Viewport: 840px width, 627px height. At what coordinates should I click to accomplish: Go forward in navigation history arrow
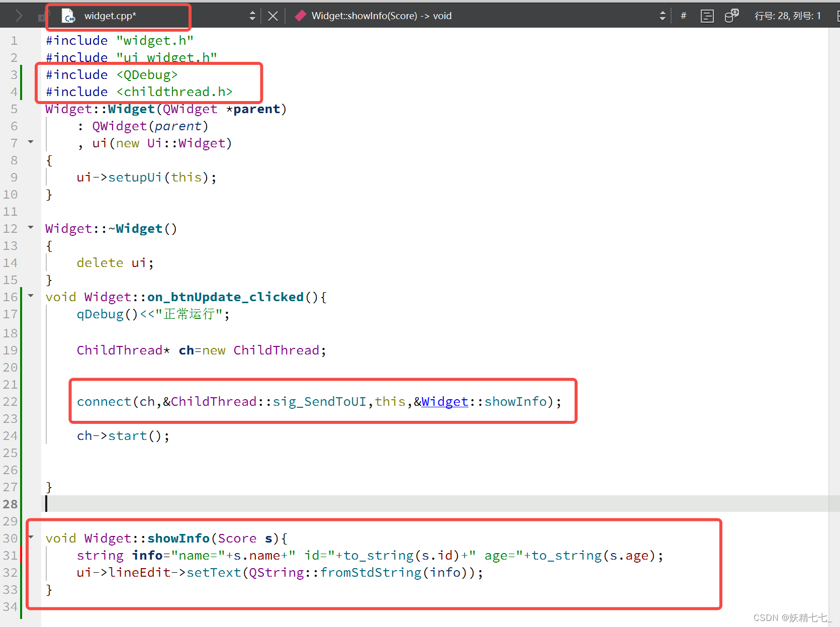19,16
